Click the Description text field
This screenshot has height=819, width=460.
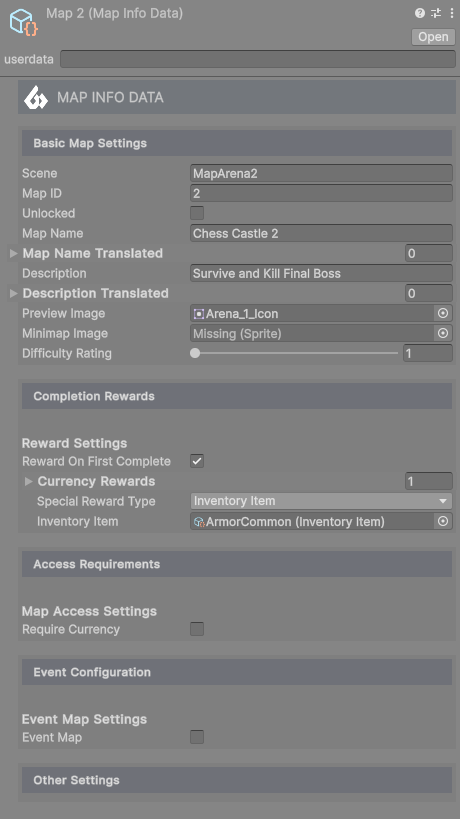point(321,273)
